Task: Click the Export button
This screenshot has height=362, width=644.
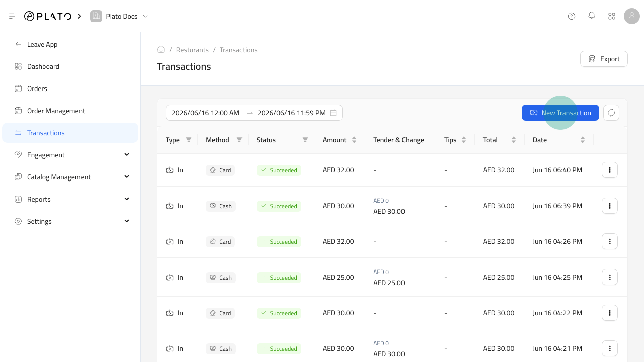Action: click(604, 59)
